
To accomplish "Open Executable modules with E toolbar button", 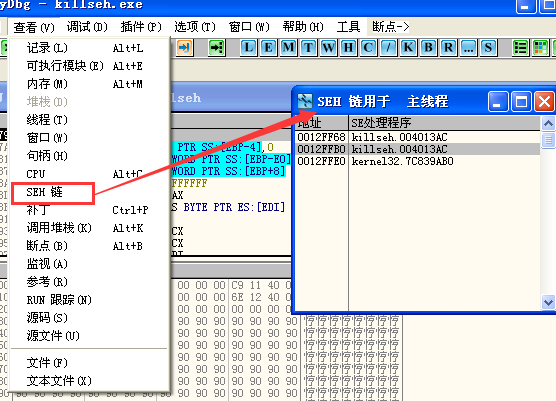I will pos(269,47).
